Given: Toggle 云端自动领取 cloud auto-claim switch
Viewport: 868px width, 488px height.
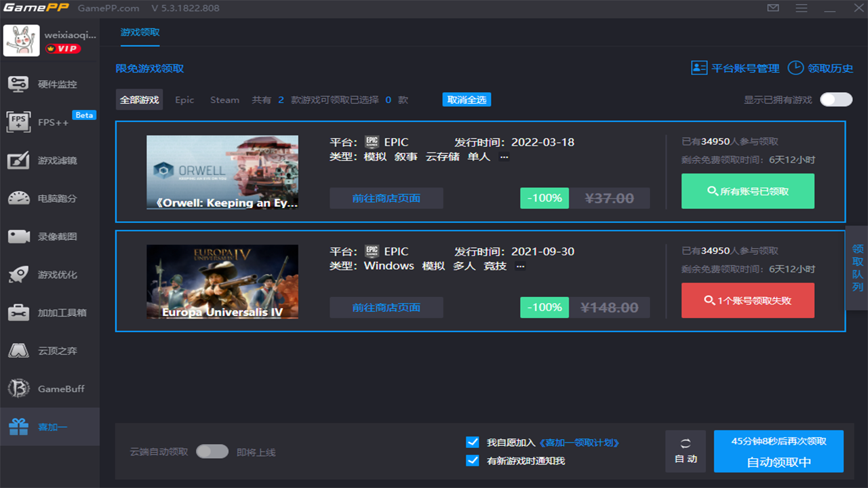Looking at the screenshot, I should [x=212, y=451].
